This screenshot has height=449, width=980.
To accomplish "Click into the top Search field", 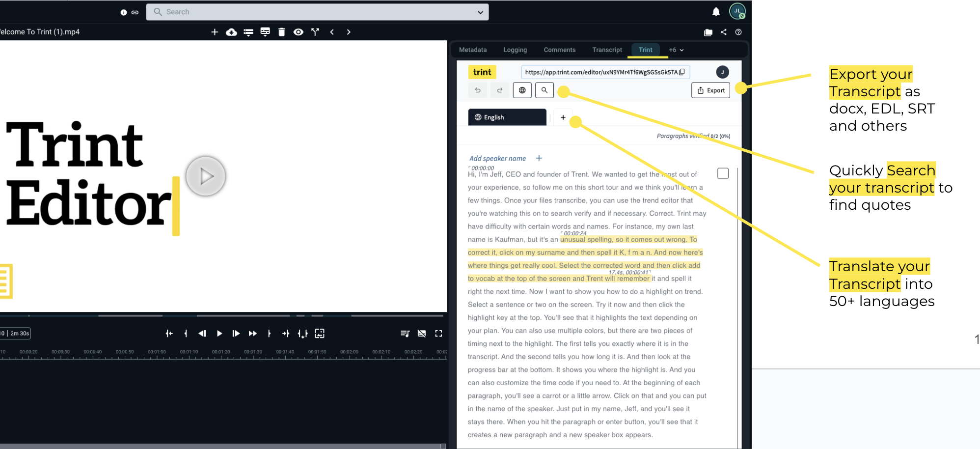I will 317,12.
